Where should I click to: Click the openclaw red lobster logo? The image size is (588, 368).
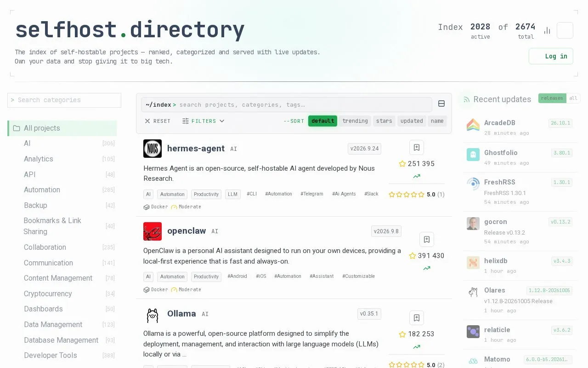pos(153,231)
